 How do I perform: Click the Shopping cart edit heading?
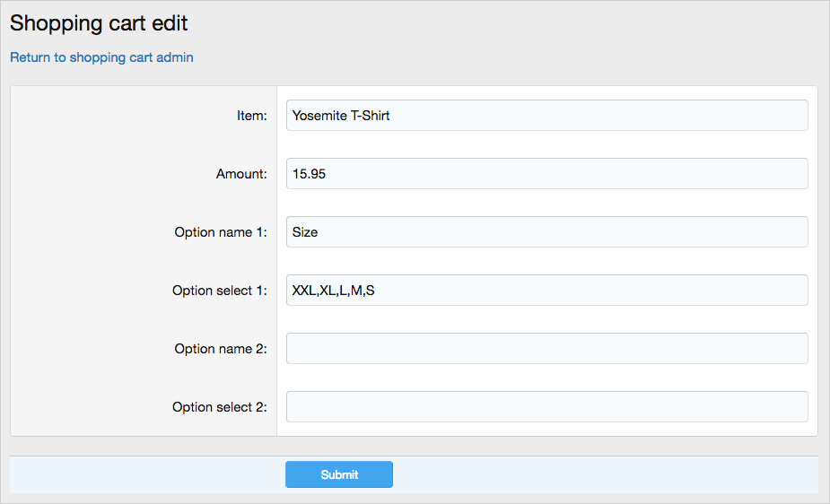[x=99, y=23]
